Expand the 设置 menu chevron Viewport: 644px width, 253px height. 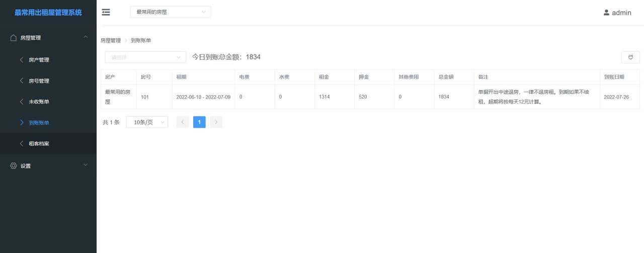tap(86, 165)
